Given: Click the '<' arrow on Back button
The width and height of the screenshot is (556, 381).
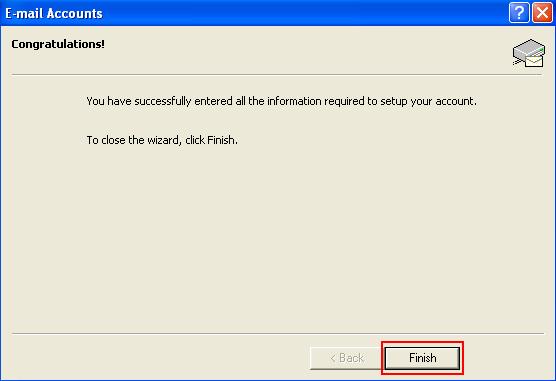Looking at the screenshot, I should (x=332, y=358).
